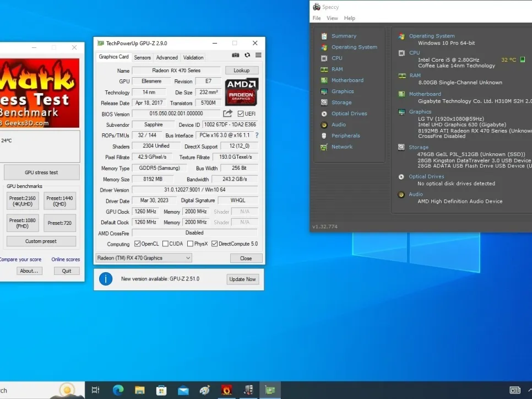Screen dimensions: 532x399
Task: Run the Preset:2160 (4K/UHD) benchmark
Action: click(x=23, y=201)
